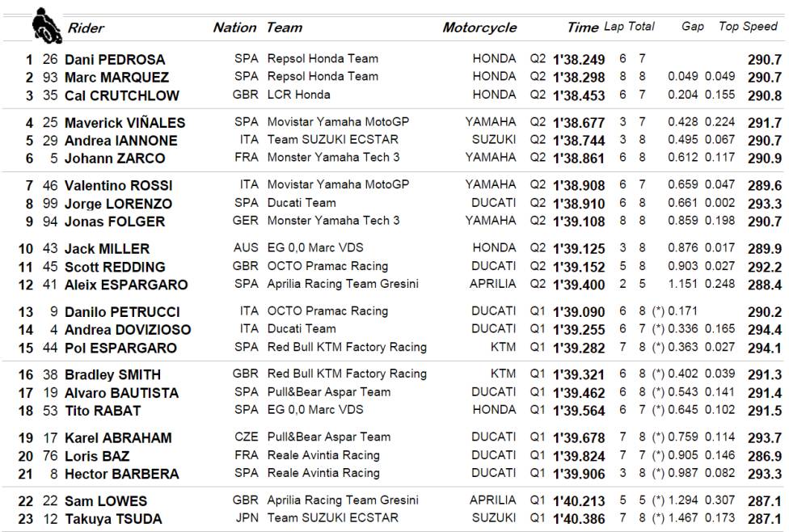Select rider name Dani PEDROSA
Image resolution: width=789 pixels, height=532 pixels.
(115, 60)
